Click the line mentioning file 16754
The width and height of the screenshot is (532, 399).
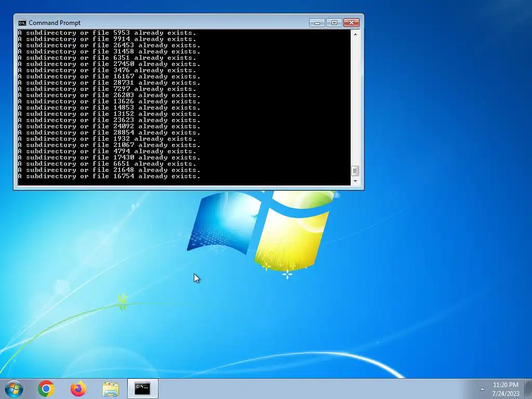tap(109, 176)
